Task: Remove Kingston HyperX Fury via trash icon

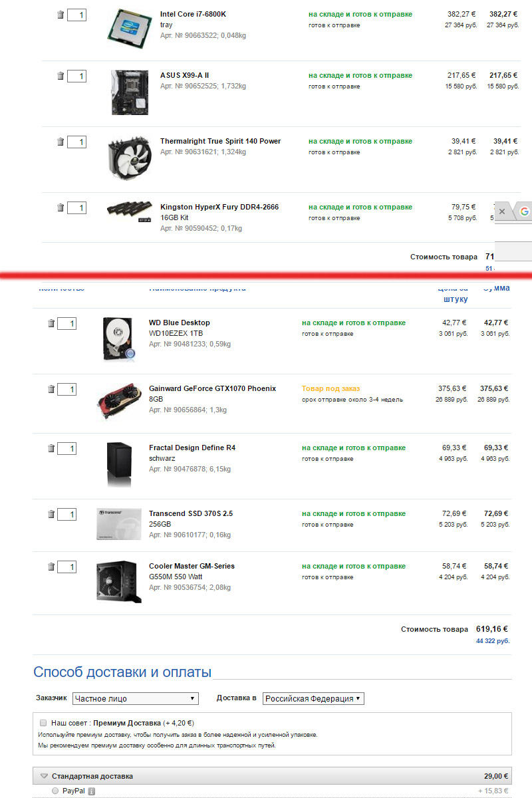Action: tap(61, 207)
